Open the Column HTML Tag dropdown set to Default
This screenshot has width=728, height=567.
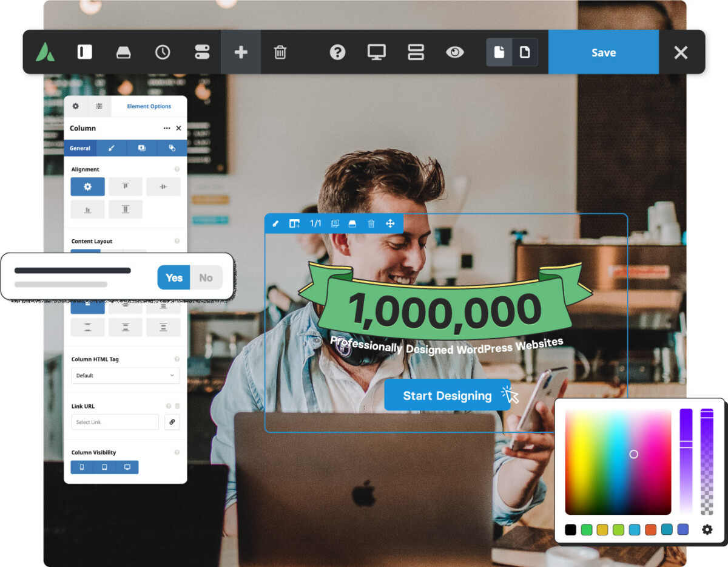(x=125, y=375)
